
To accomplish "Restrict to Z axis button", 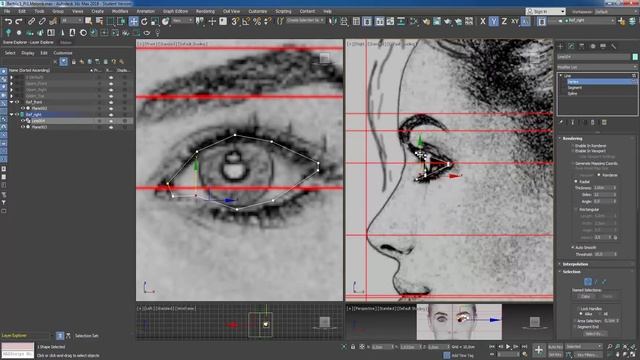I will click(504, 21).
